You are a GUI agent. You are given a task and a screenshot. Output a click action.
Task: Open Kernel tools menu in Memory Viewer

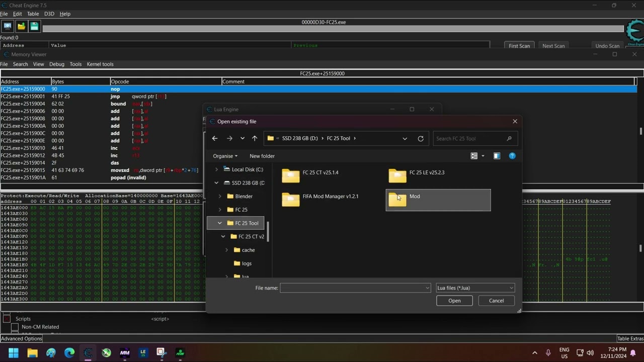pyautogui.click(x=100, y=64)
